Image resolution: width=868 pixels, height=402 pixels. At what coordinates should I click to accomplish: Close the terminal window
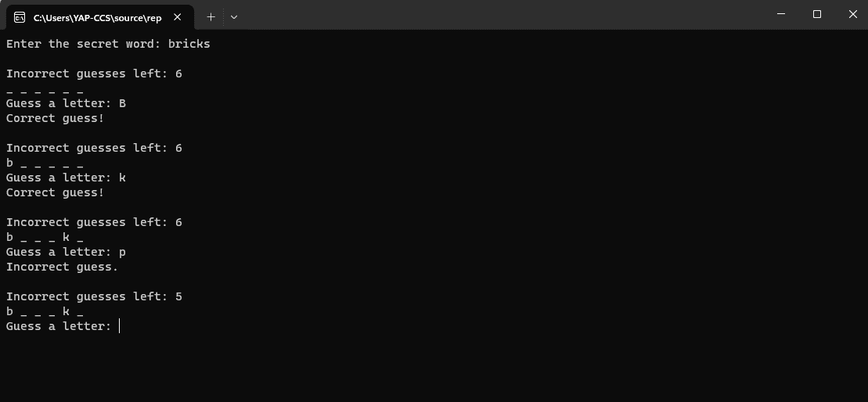click(x=852, y=14)
